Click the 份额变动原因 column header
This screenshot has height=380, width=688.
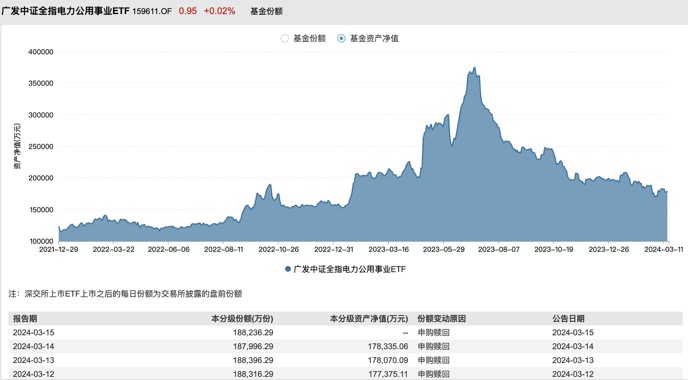click(x=441, y=319)
